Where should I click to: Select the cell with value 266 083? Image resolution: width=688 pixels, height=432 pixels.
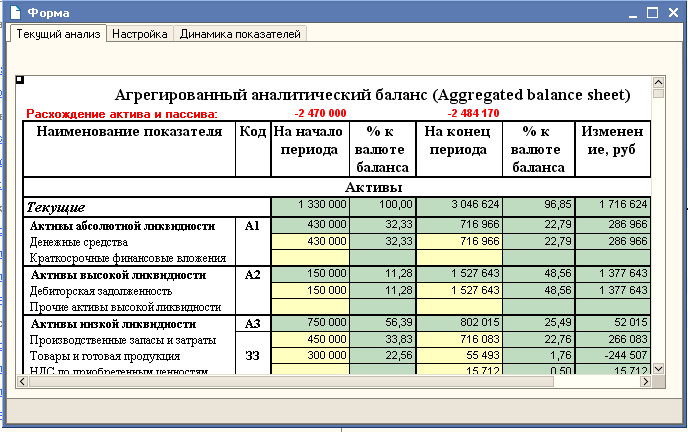(x=613, y=340)
